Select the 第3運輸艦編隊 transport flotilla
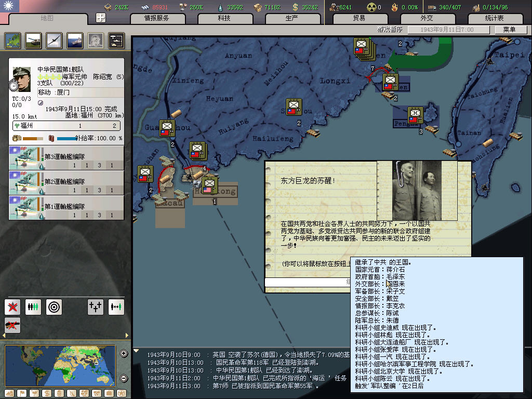 click(x=66, y=158)
